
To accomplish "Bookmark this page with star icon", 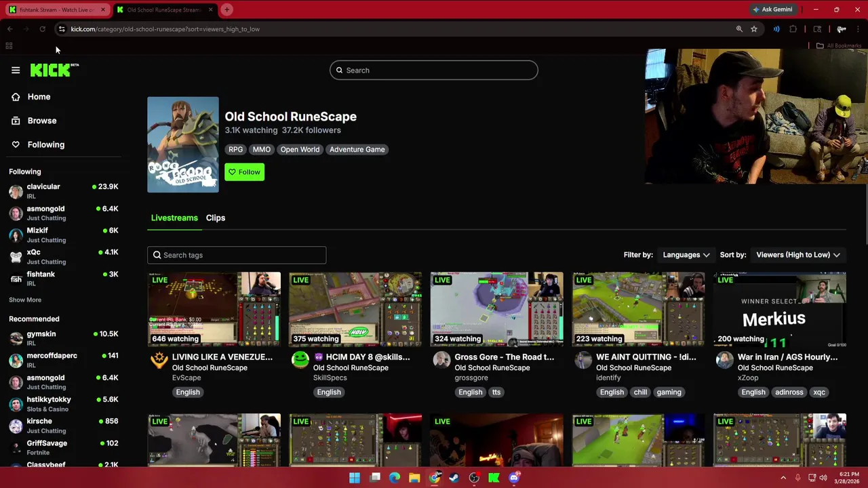I will click(x=754, y=29).
